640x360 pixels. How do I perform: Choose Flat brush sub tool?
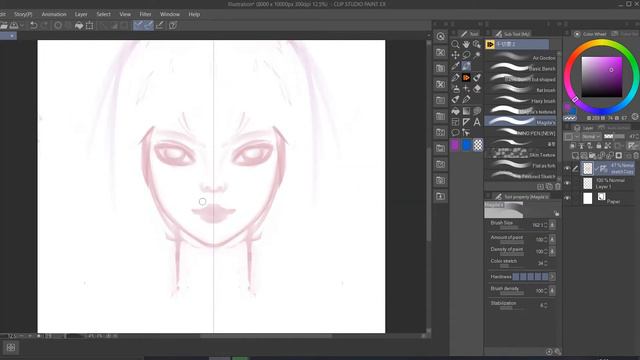coord(521,89)
